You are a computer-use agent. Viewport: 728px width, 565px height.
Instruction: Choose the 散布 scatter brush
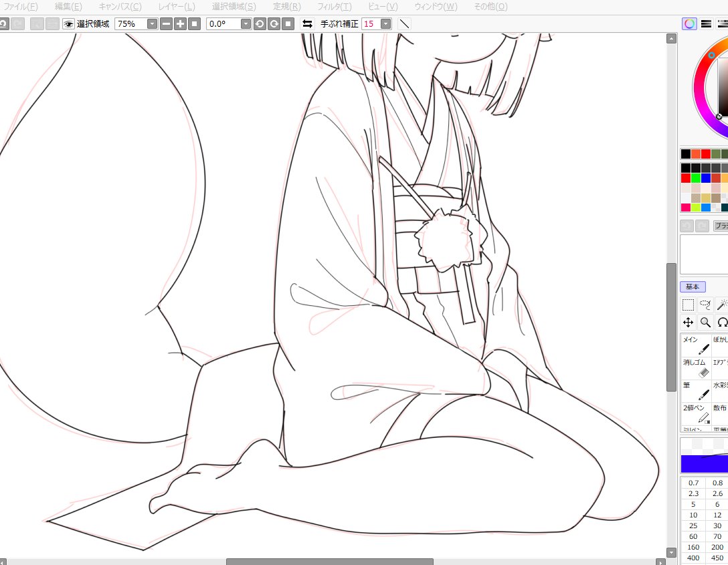tap(720, 414)
